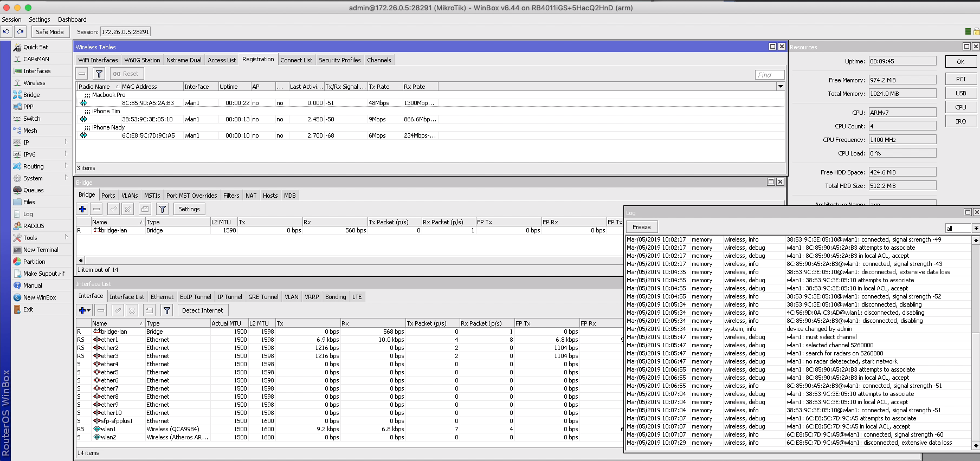
Task: Click the blue add (plus) icon in Bridge window
Action: pos(82,209)
